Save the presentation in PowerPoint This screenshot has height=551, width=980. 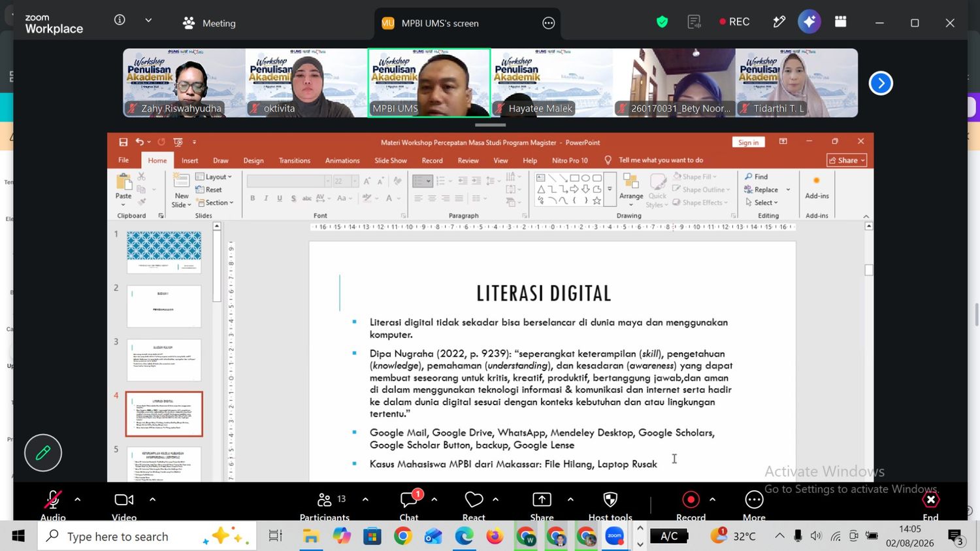(123, 142)
